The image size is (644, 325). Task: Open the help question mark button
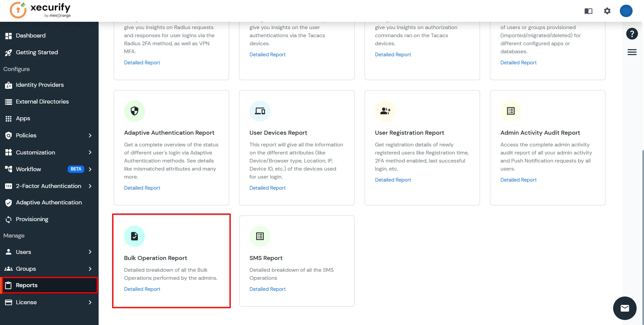click(632, 34)
